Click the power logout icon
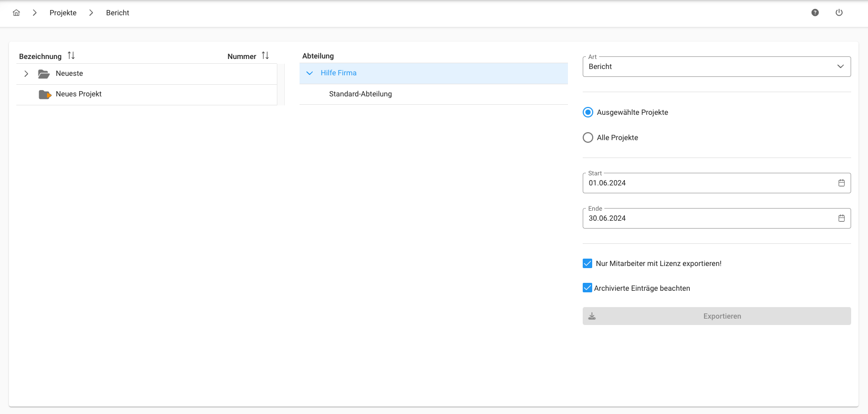 point(839,13)
